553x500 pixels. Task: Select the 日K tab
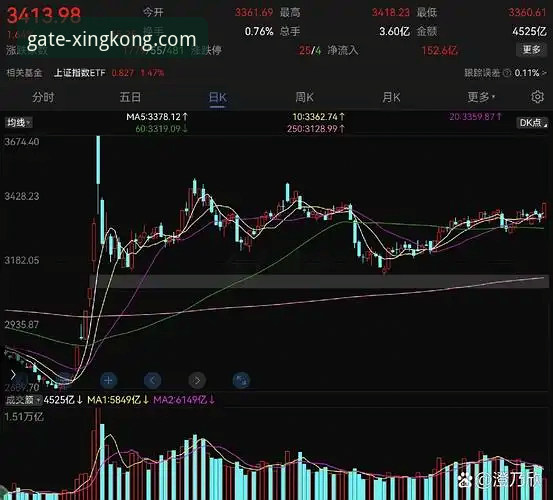click(x=218, y=97)
